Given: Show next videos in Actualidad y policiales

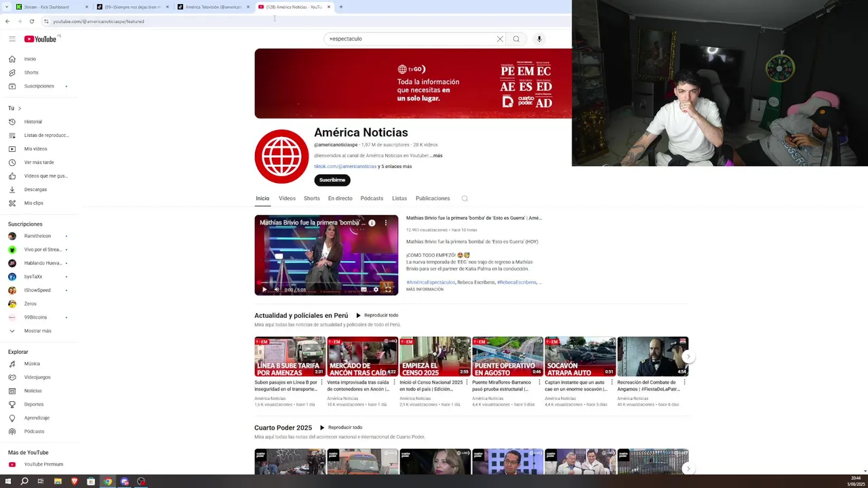Looking at the screenshot, I should tap(688, 357).
